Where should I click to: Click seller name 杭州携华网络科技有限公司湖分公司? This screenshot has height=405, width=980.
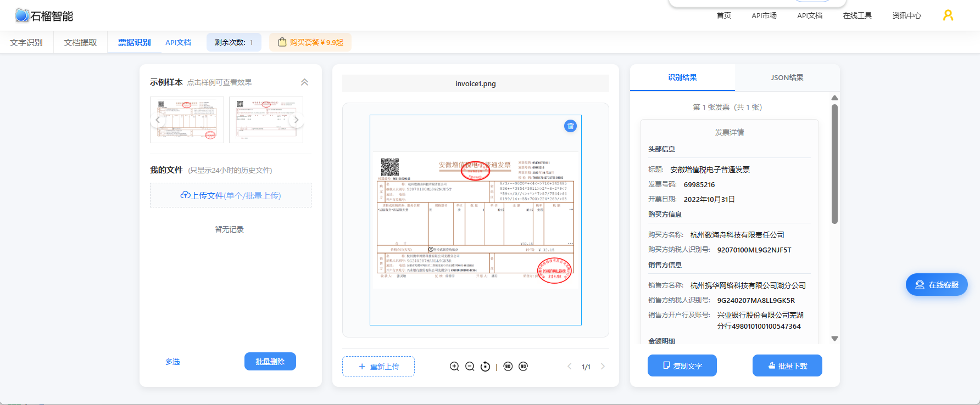748,285
